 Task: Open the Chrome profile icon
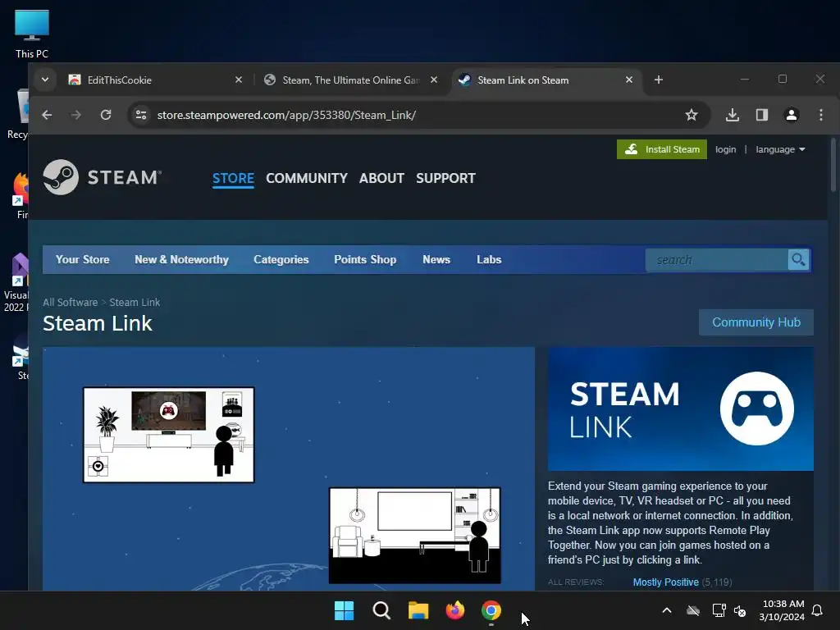coord(792,115)
